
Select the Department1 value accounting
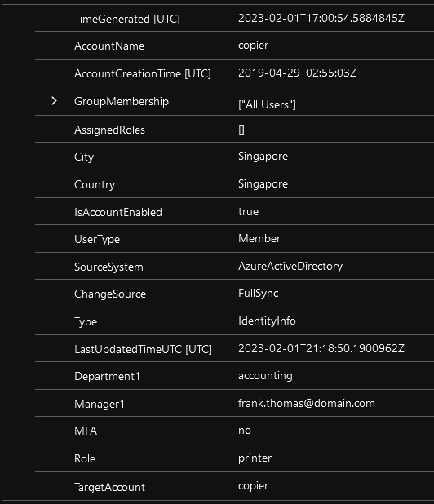pyautogui.click(x=265, y=376)
